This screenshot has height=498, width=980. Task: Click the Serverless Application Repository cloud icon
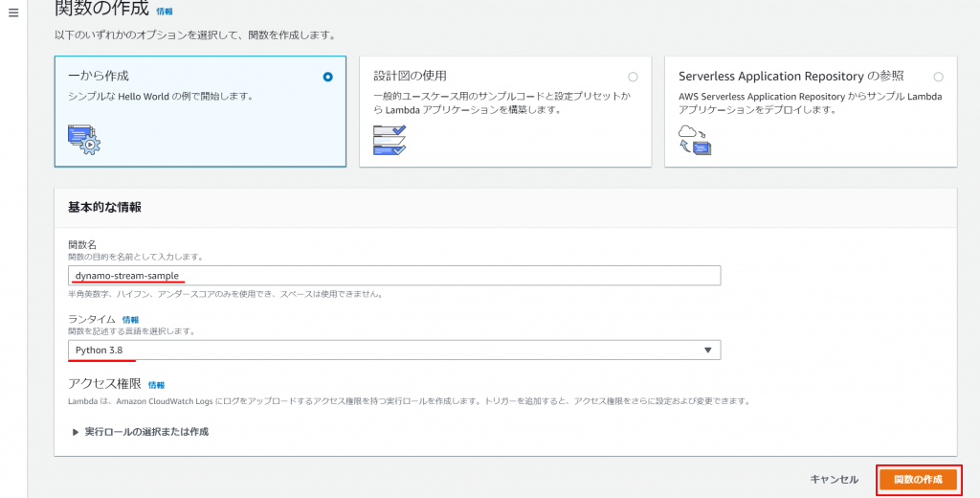click(x=695, y=140)
